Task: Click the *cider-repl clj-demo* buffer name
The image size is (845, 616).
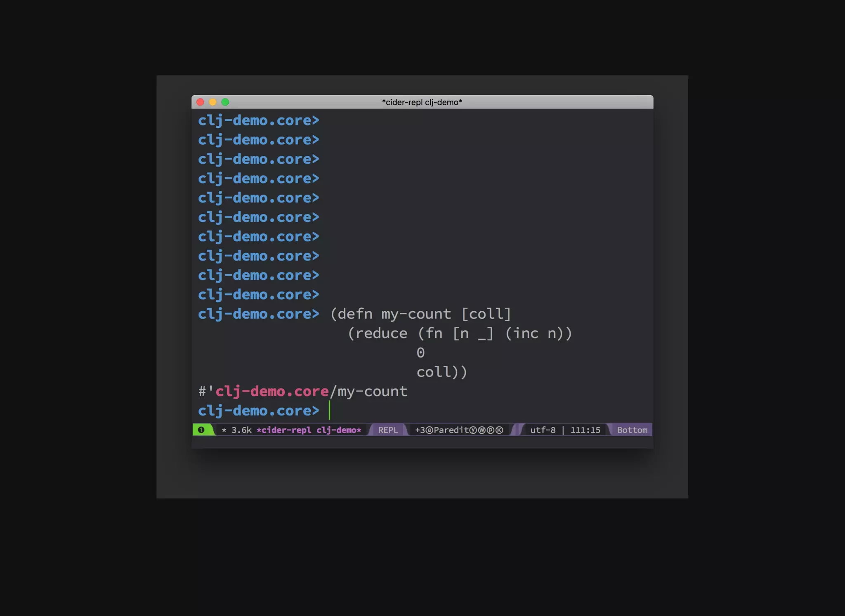Action: (309, 430)
